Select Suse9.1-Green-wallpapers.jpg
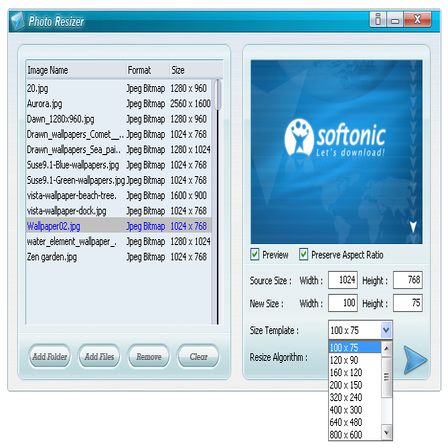Image resolution: width=448 pixels, height=448 pixels. pyautogui.click(x=119, y=180)
